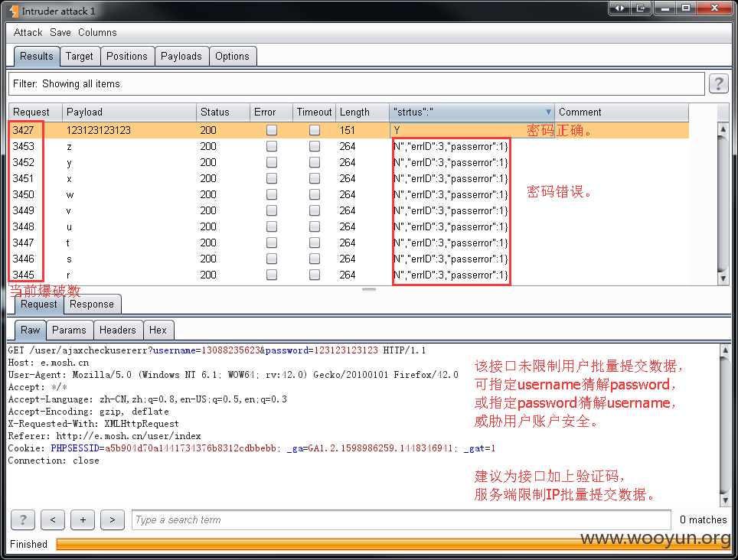Toggle Error checkbox in row 3451
738x560 pixels.
tap(272, 178)
